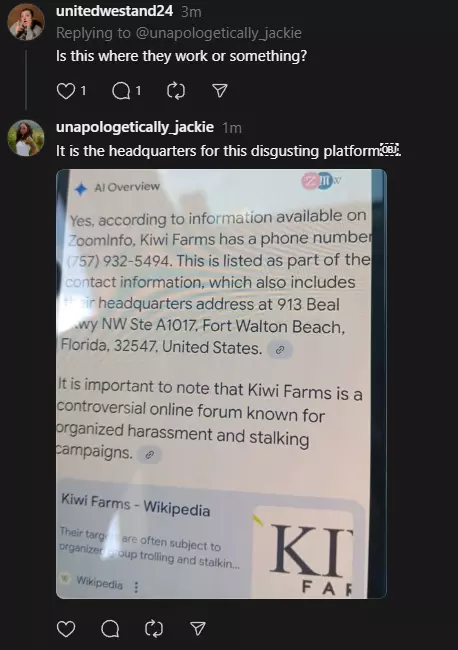Like unitedwestand24's reply with heart icon
Screen dimensions: 458x650
pos(66,91)
